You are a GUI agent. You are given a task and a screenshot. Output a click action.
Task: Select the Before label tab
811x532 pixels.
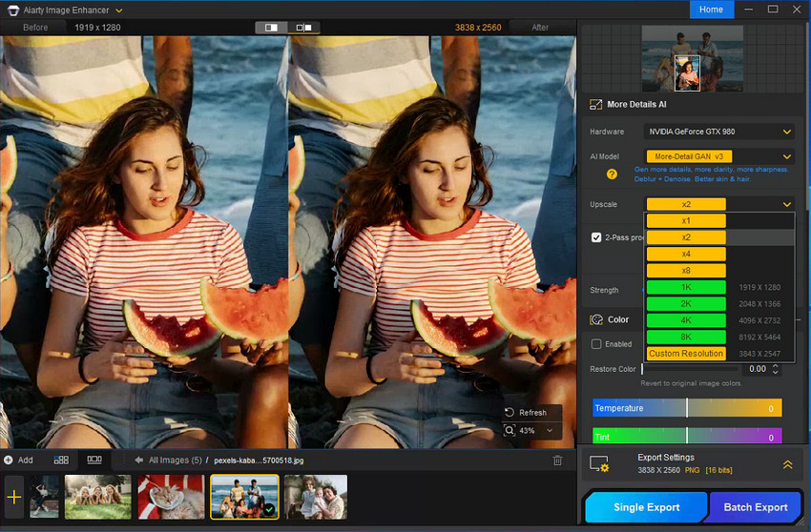point(35,28)
